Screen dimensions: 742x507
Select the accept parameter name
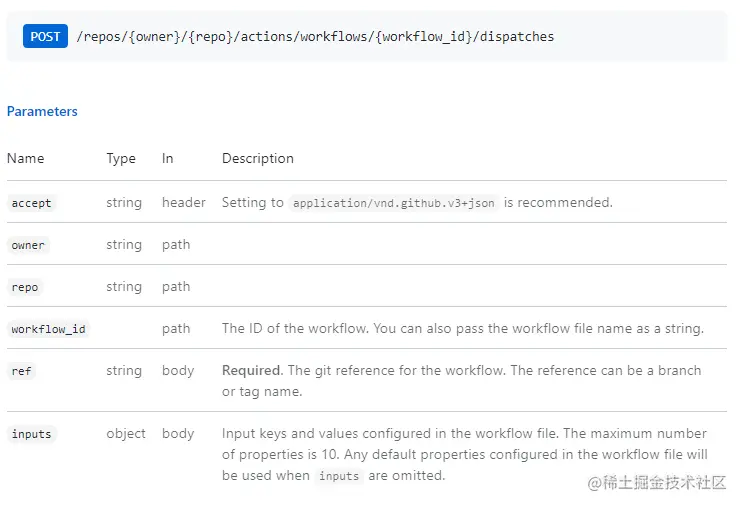pyautogui.click(x=31, y=203)
